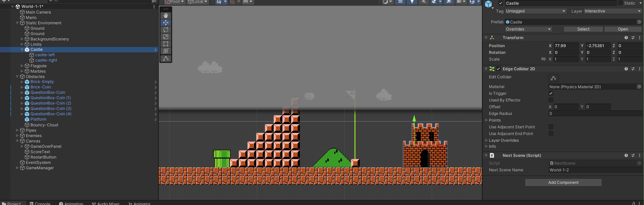
Task: Expand Layer Overrides foldout
Action: click(x=486, y=141)
